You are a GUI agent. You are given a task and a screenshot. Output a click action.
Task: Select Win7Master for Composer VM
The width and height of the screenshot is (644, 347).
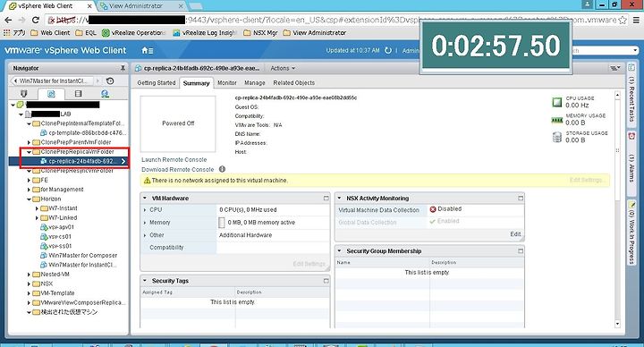(x=79, y=256)
